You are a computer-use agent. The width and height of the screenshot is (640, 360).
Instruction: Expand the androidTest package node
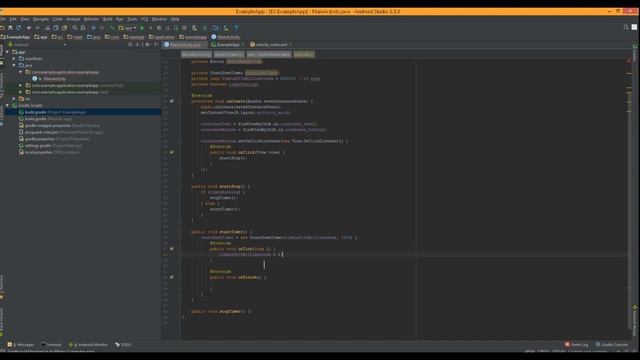pyautogui.click(x=21, y=85)
